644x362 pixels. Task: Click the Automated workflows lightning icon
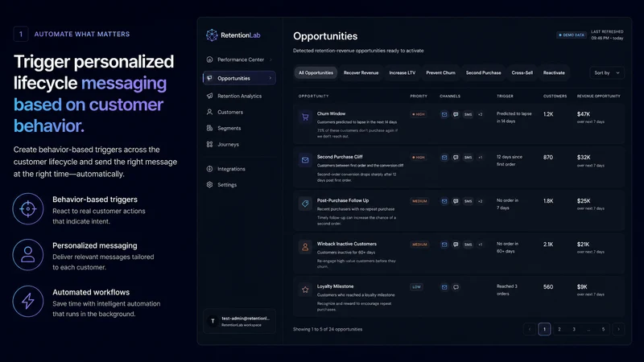[x=28, y=301]
